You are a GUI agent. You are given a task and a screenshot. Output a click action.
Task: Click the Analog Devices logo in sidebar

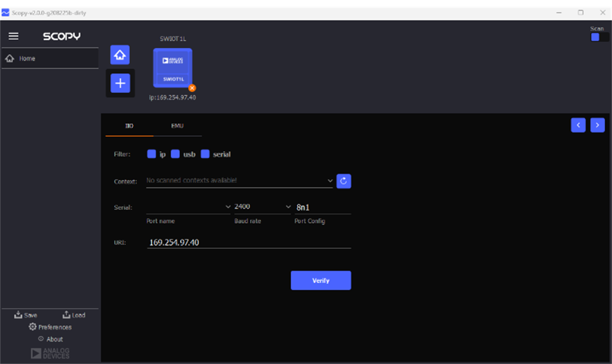pos(50,353)
